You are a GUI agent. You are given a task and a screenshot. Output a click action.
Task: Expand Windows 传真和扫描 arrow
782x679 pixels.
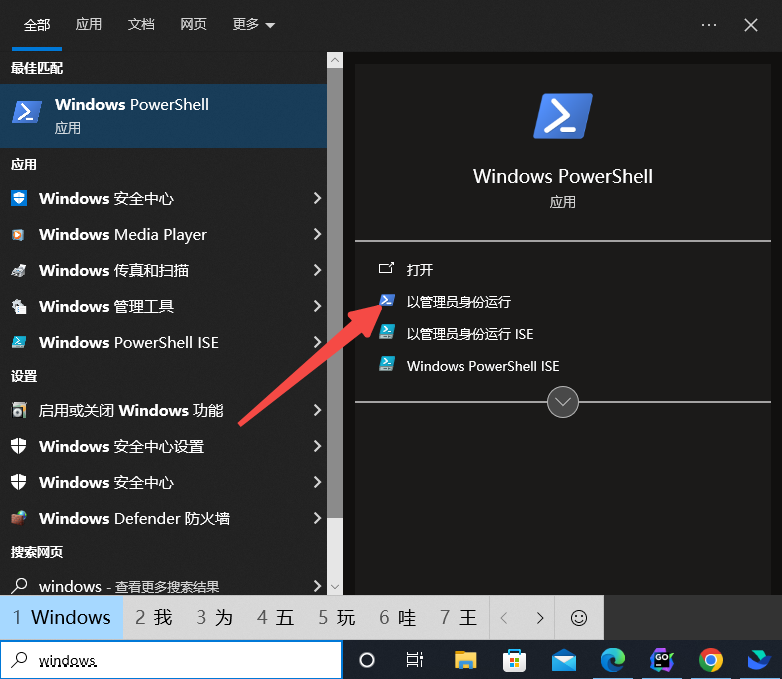point(317,270)
